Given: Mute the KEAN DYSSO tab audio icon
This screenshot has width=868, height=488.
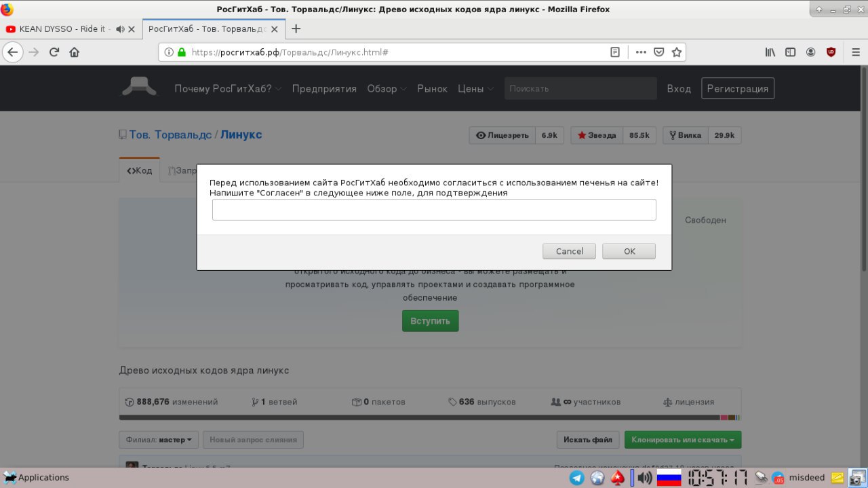Looking at the screenshot, I should tap(120, 29).
